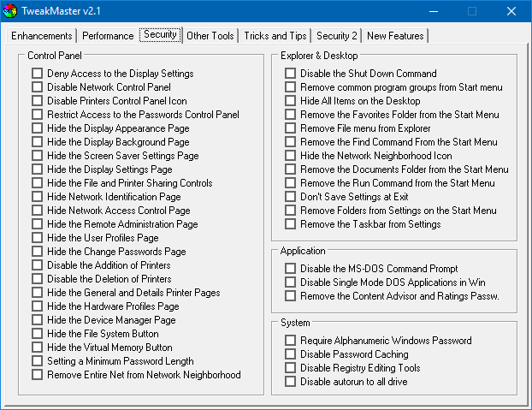Switch to the Enhancements tab

(x=40, y=36)
